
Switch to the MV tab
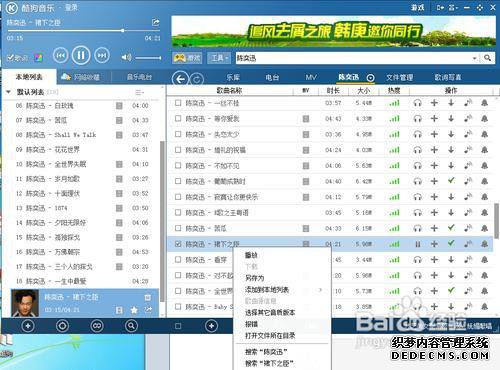point(311,77)
